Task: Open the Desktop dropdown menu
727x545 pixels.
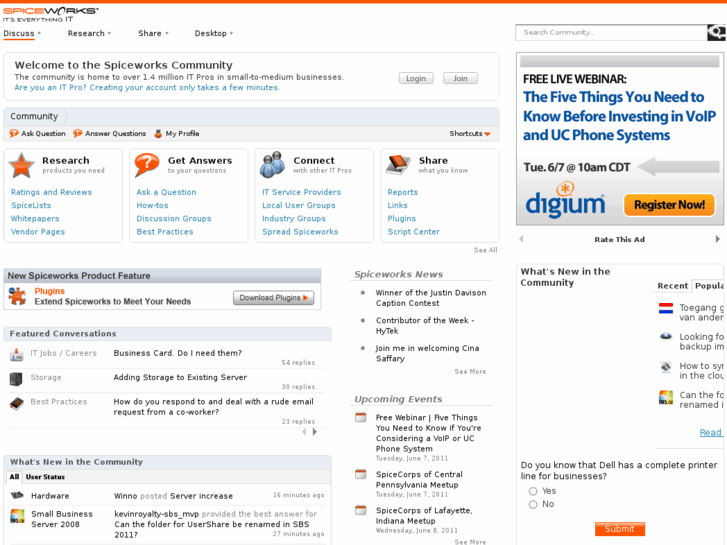Action: (x=214, y=33)
